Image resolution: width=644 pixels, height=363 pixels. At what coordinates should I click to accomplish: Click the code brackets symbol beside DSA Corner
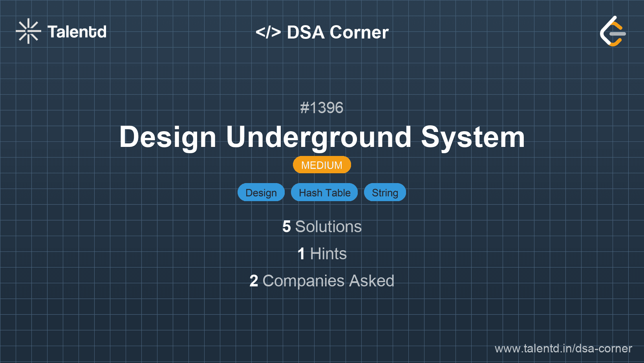[x=268, y=32]
